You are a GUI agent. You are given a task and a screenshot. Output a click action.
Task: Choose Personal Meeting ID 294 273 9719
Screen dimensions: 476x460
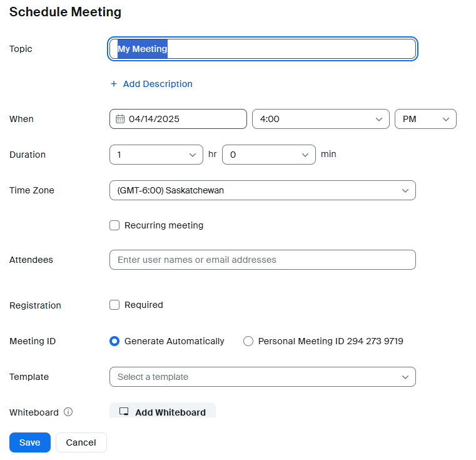(248, 341)
